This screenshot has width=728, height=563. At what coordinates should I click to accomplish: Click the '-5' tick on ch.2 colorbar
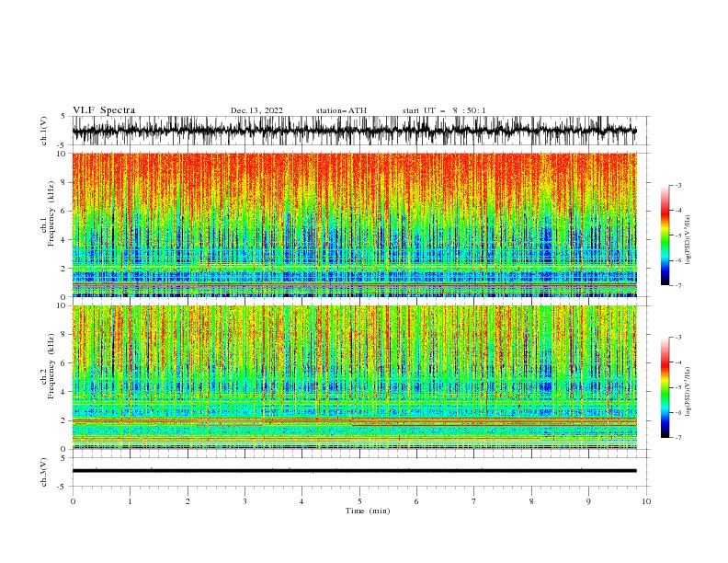click(677, 387)
